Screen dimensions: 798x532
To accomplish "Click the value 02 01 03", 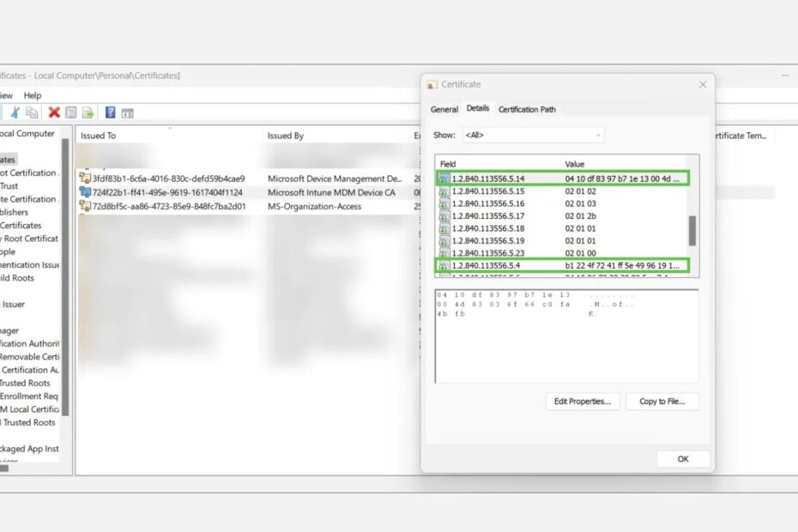I will click(580, 203).
